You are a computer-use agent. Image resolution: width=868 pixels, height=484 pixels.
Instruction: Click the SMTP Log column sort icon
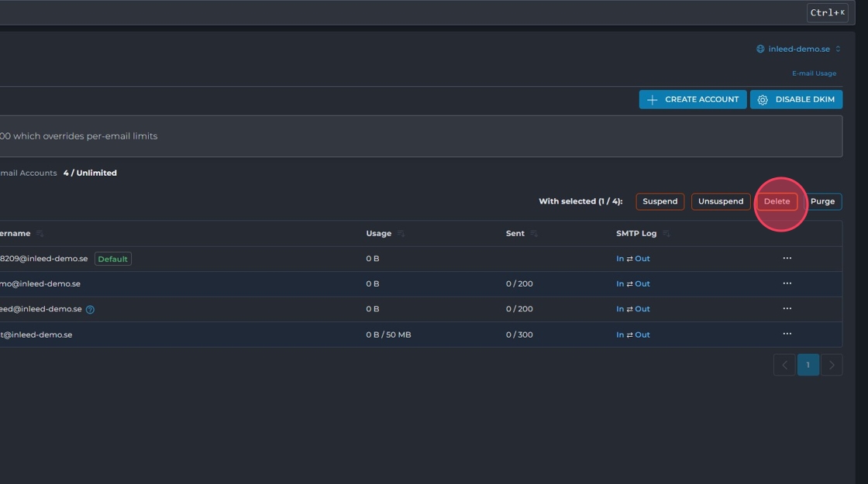click(x=666, y=234)
